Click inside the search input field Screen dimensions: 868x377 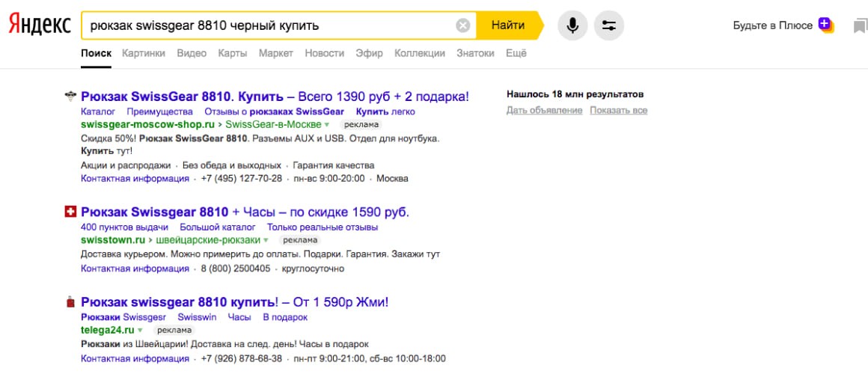[269, 25]
